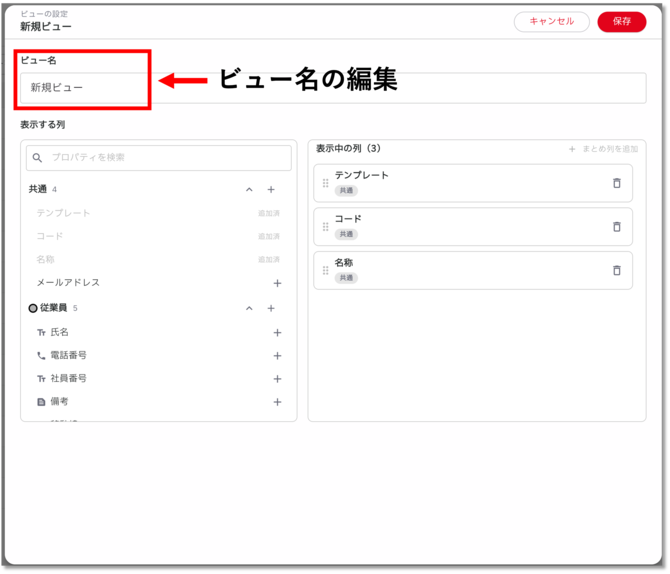
Task: Click the text-type icon beside 社員番号
Action: tap(41, 379)
